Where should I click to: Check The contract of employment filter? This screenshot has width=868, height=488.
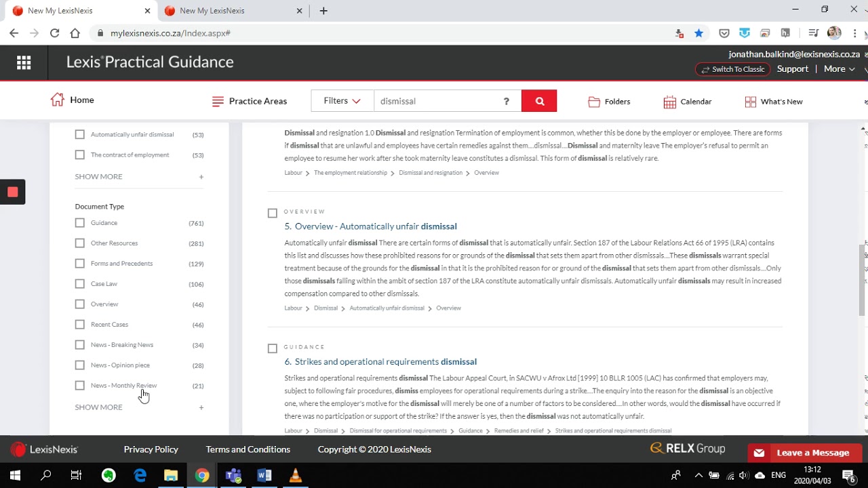click(x=80, y=155)
